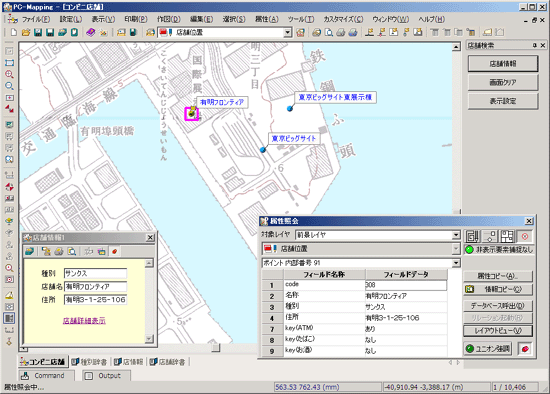Click the 店舗情報 button in 店舗検索 panel

[503, 64]
